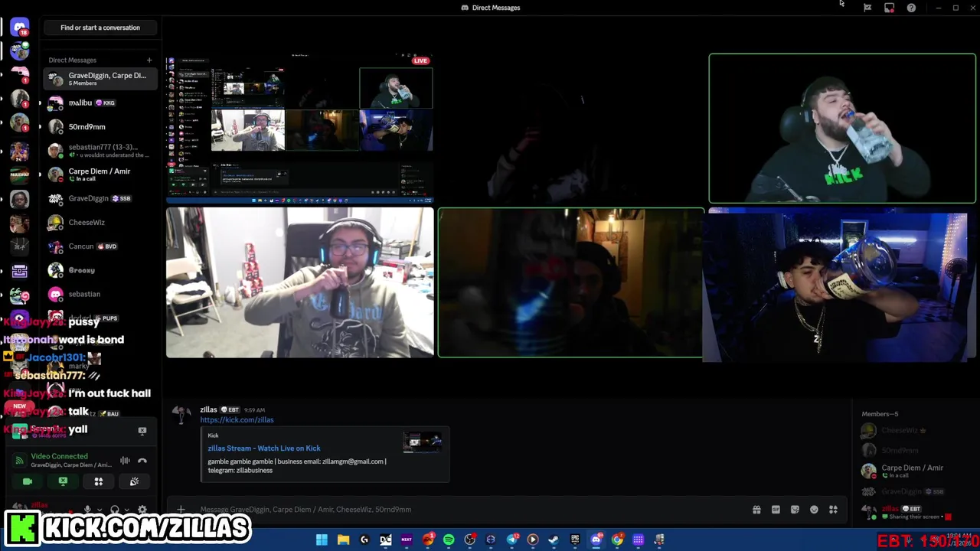
Task: Open the 50rnd9mm direct message
Action: coord(100,126)
